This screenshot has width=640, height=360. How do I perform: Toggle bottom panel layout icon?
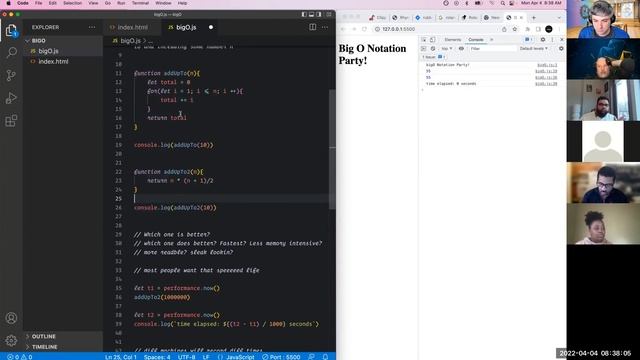311,14
